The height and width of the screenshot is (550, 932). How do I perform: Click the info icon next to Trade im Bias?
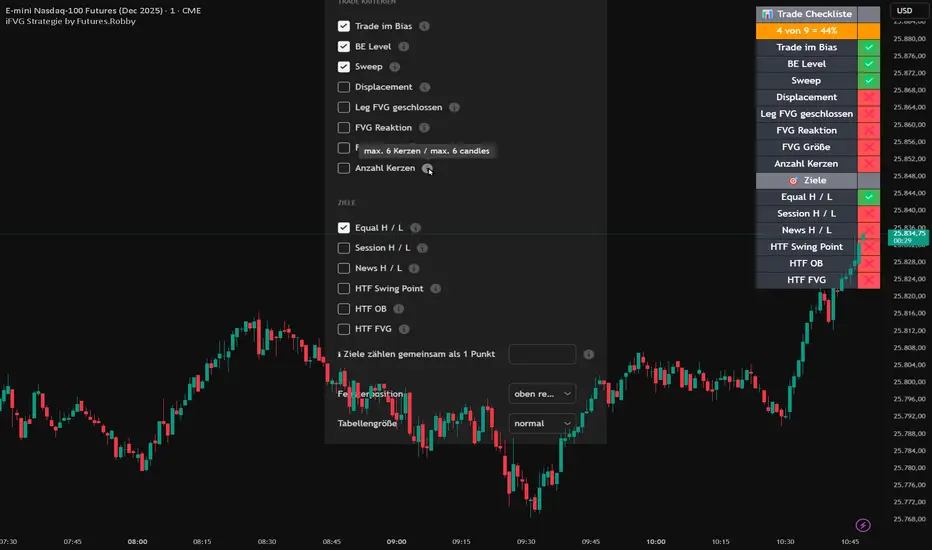point(425,27)
